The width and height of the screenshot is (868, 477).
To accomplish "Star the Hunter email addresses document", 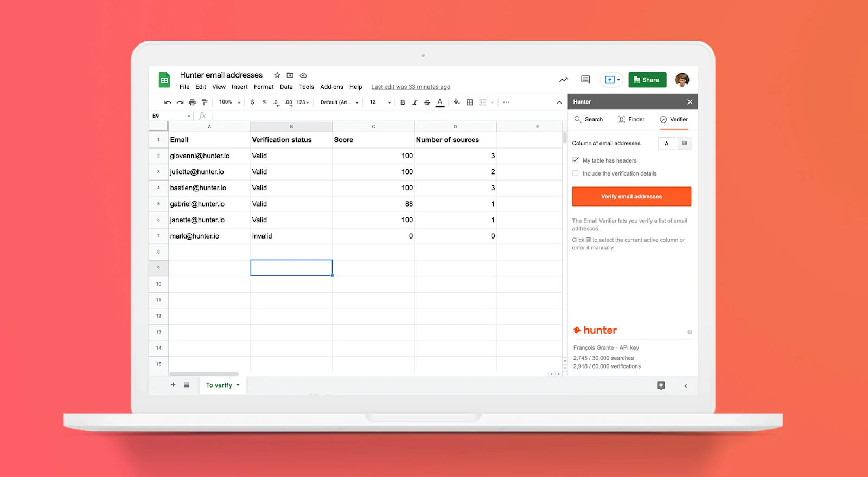I will pyautogui.click(x=277, y=75).
